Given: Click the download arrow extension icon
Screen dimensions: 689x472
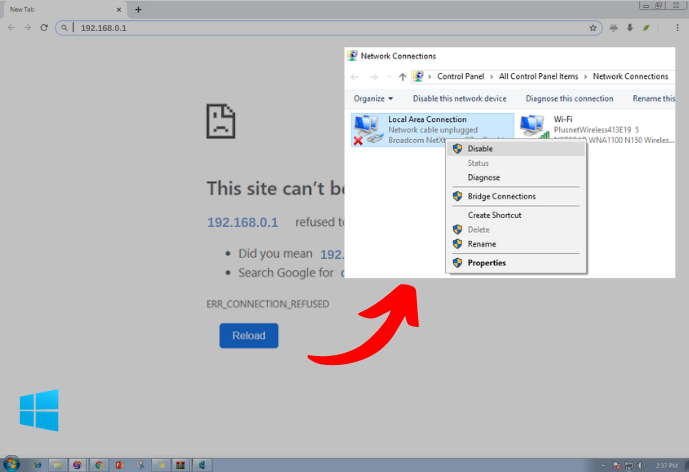Looking at the screenshot, I should (630, 28).
